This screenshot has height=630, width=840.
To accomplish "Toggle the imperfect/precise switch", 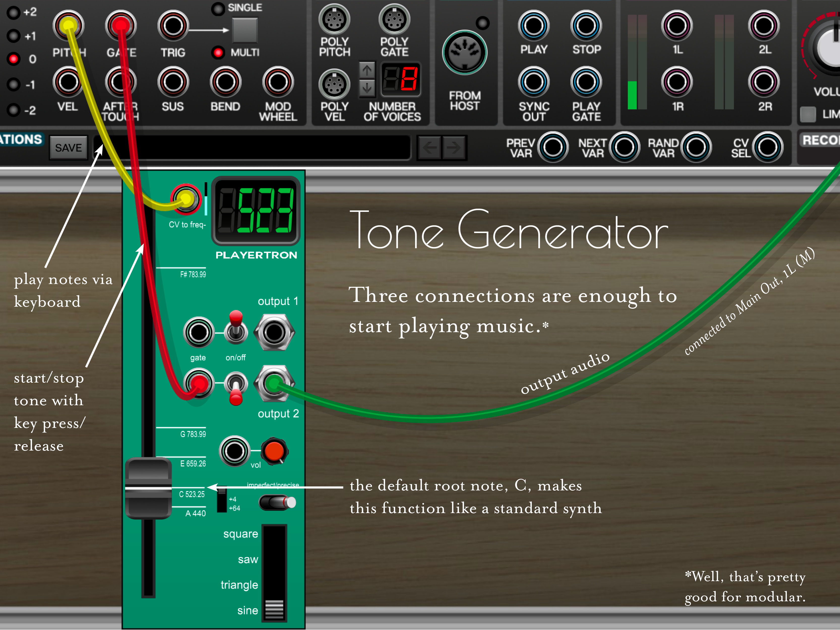I will point(277,502).
